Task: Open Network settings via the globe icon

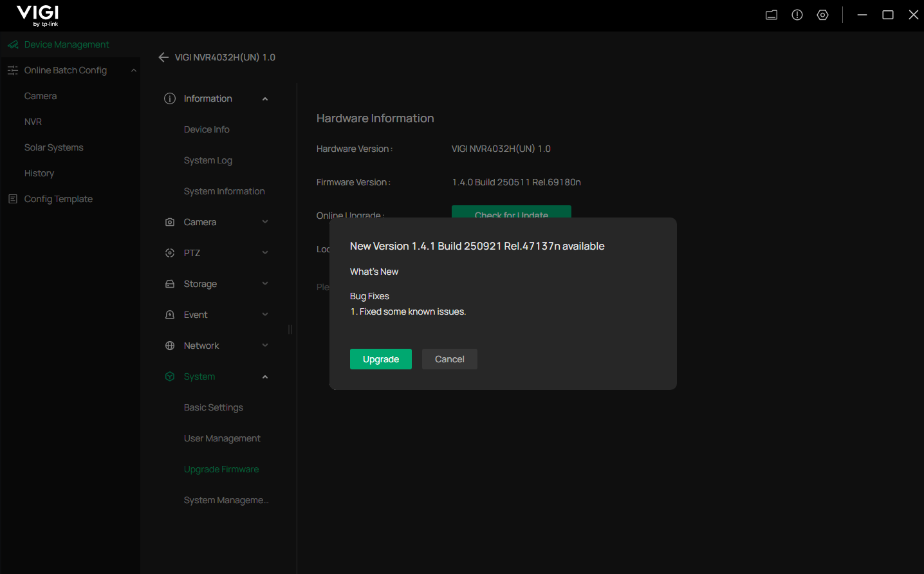Action: coord(169,345)
